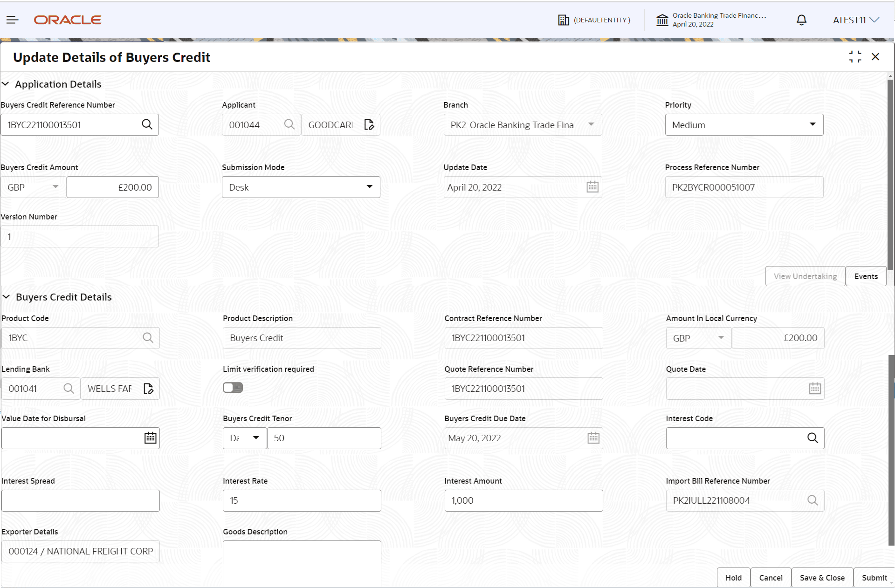Image resolution: width=895 pixels, height=588 pixels.
Task: Open the ATEST11 user menu
Action: pyautogui.click(x=855, y=20)
